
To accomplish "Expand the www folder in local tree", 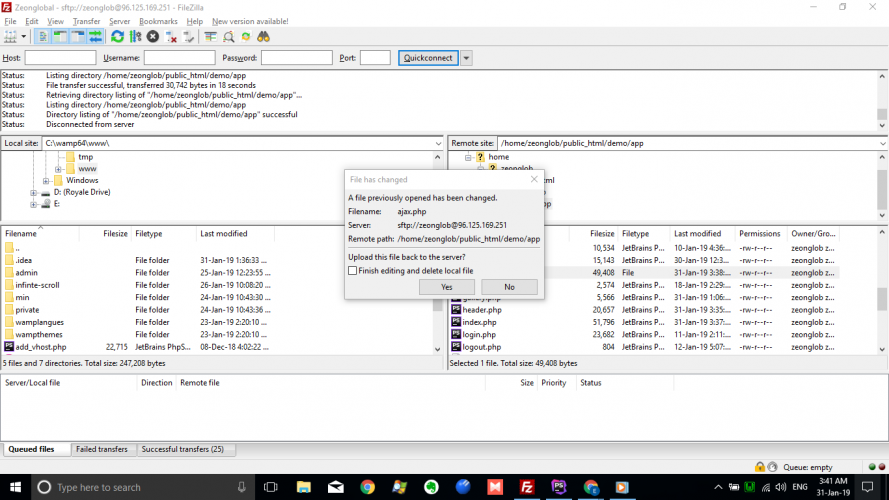I will click(x=58, y=169).
